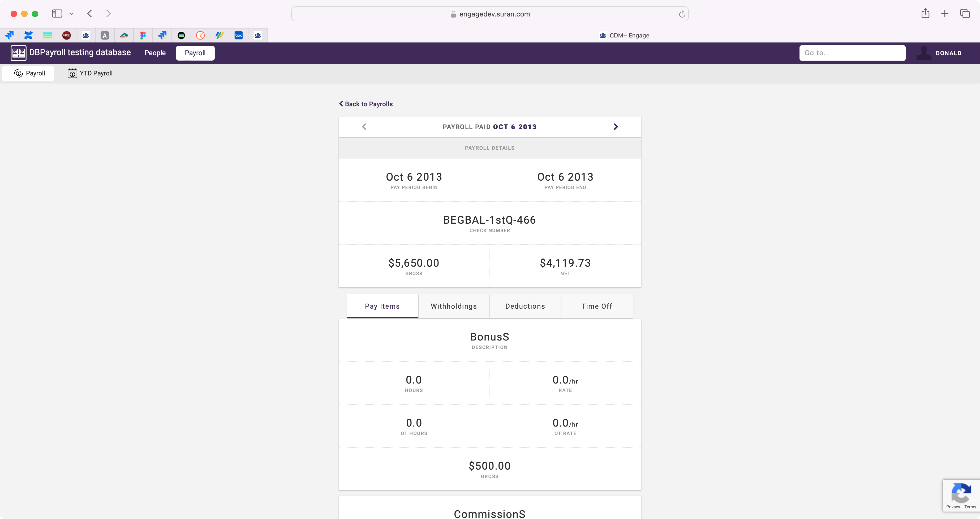The height and width of the screenshot is (519, 980).
Task: Toggle the Safari sidebar
Action: coord(57,14)
